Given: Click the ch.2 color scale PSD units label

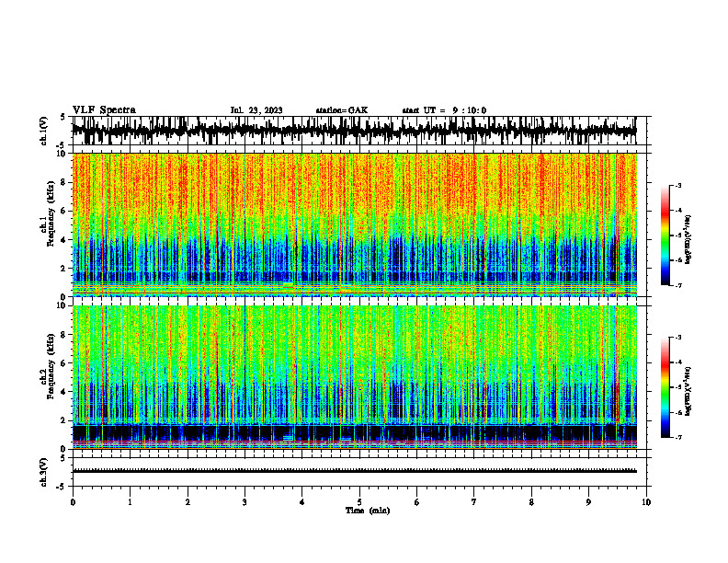Looking at the screenshot, I should [x=688, y=392].
